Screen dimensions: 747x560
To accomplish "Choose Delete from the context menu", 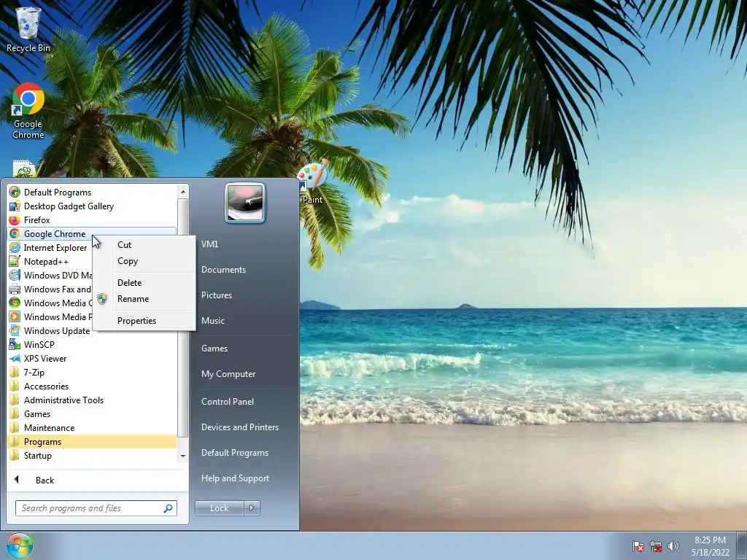I will point(144,282).
